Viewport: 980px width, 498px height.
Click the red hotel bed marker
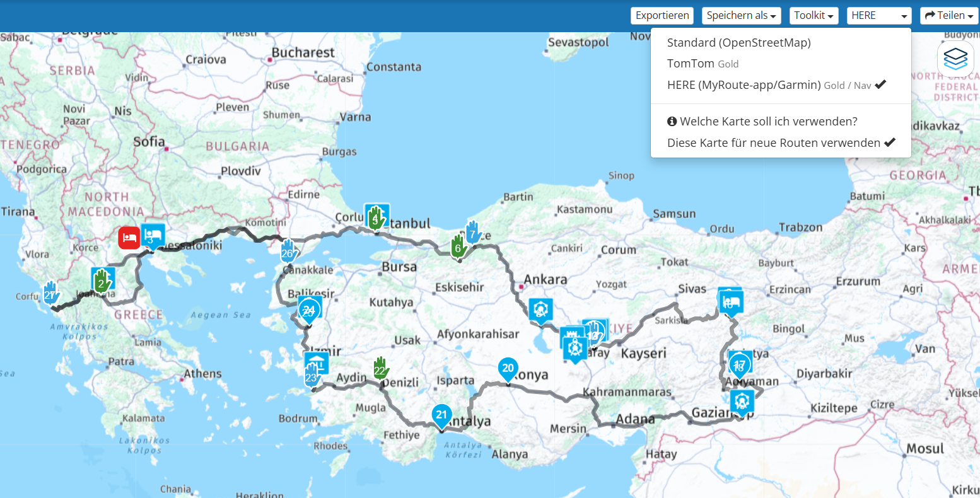click(129, 238)
